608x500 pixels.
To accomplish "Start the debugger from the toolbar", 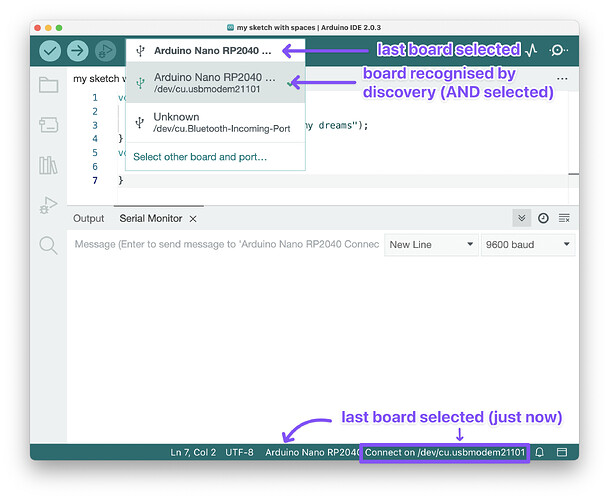I will tap(105, 51).
